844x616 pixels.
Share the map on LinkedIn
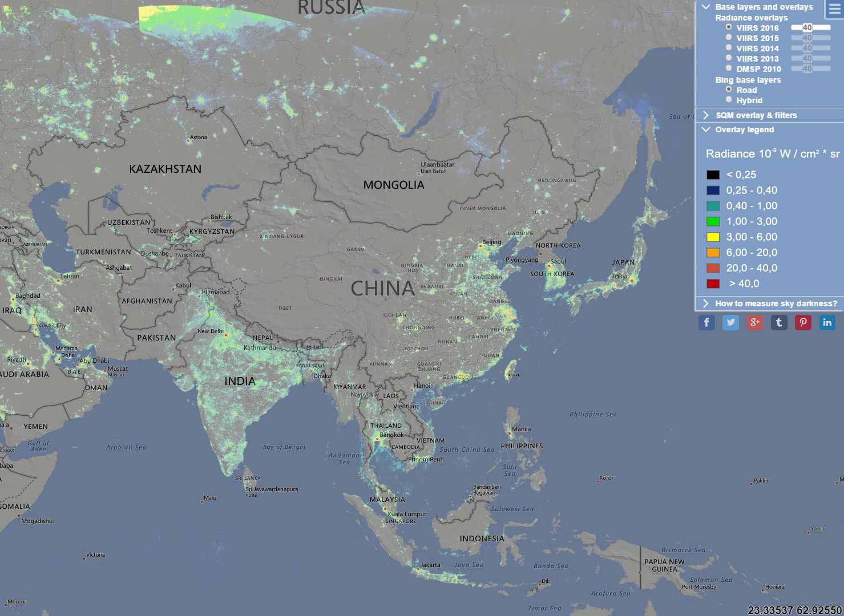coord(827,322)
